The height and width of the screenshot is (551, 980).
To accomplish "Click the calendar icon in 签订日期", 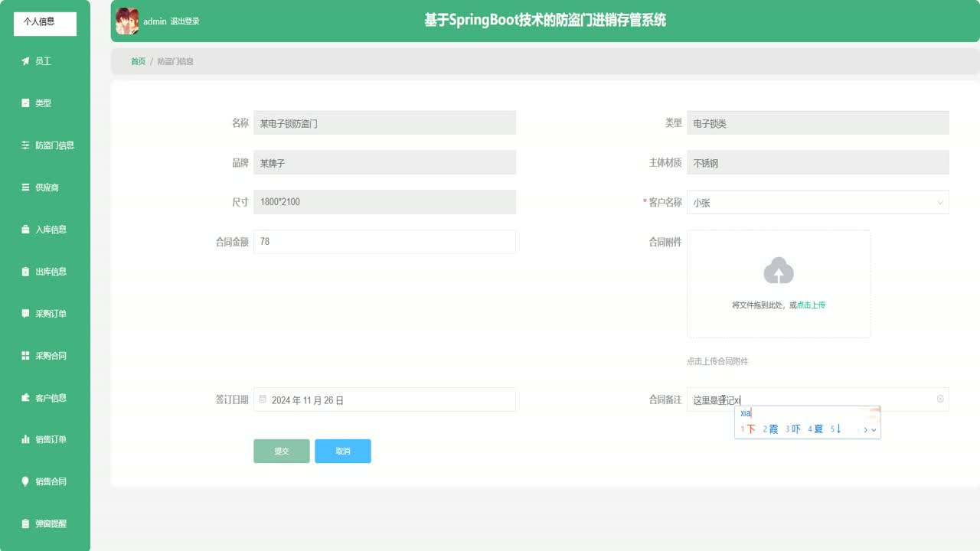I will [263, 399].
